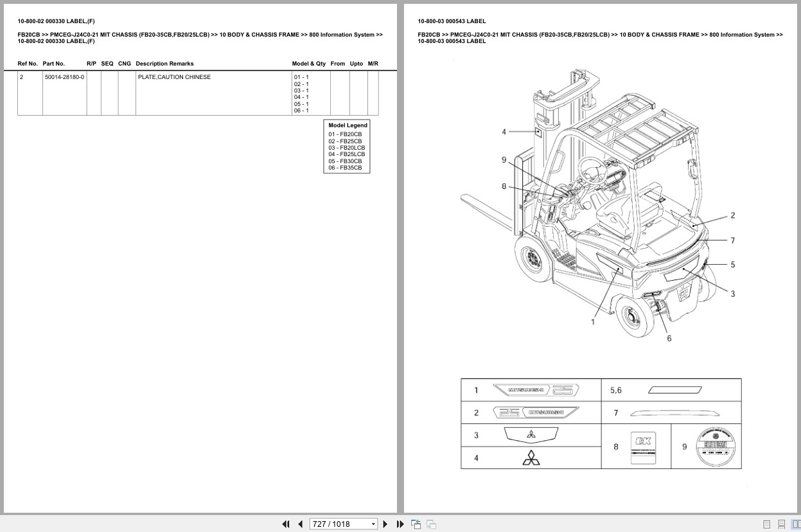Viewport: 801px width, 532px height.
Task: Click callout number 1 on forklift diagram
Action: pos(593,323)
